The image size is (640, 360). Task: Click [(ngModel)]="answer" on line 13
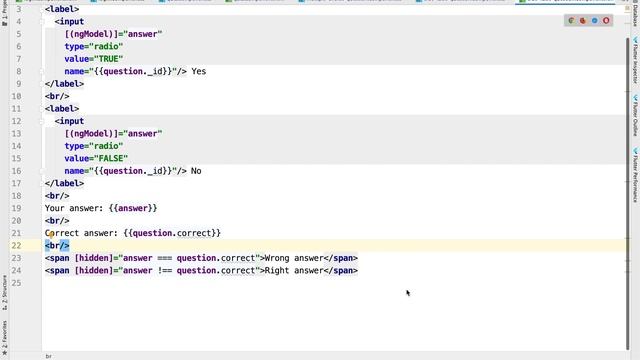(113, 133)
